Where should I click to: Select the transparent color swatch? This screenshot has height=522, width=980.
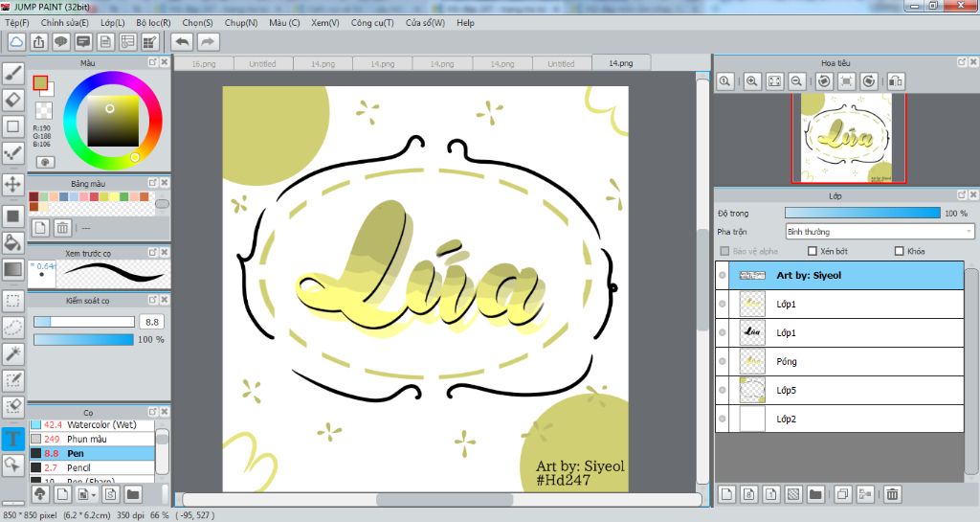(x=44, y=110)
